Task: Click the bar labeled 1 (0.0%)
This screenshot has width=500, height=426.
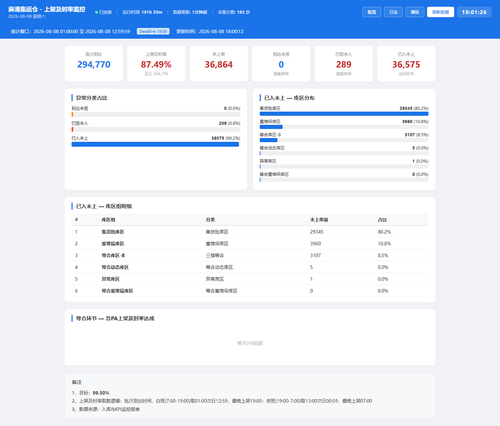Action: (260, 166)
